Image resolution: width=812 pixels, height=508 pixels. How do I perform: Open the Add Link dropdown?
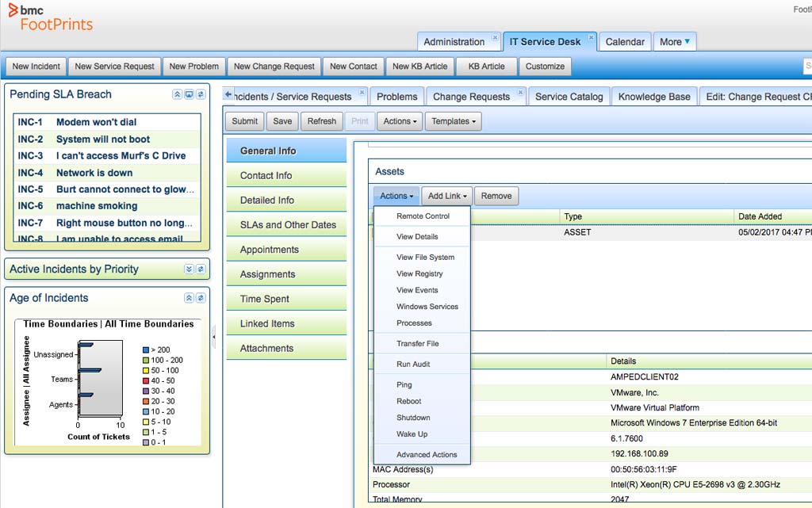click(x=447, y=196)
